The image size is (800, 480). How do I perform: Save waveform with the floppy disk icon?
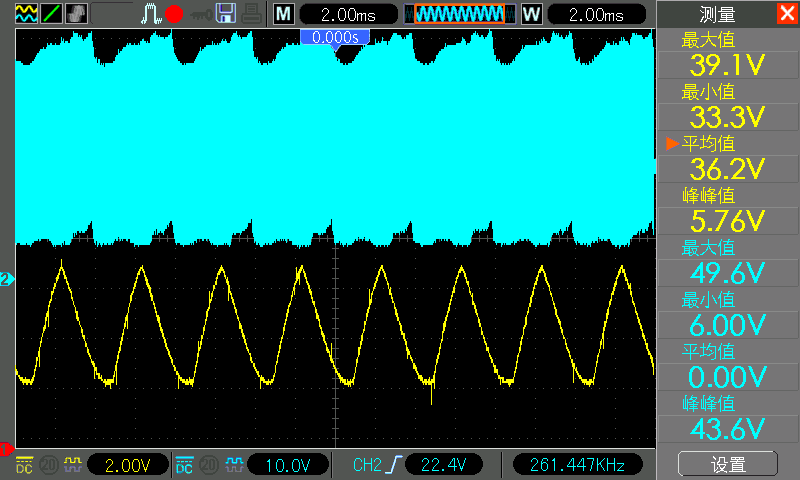coord(226,13)
